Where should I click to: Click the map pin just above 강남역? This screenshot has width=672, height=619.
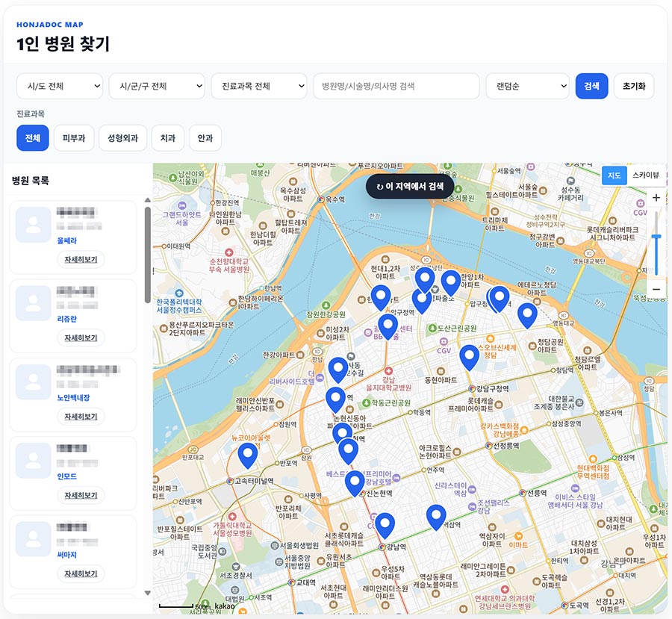[385, 526]
